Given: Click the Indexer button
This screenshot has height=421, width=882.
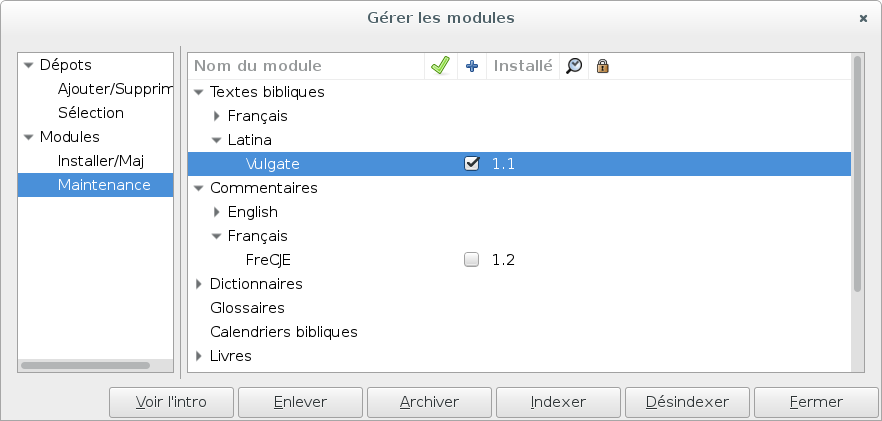Looking at the screenshot, I should pos(558,402).
